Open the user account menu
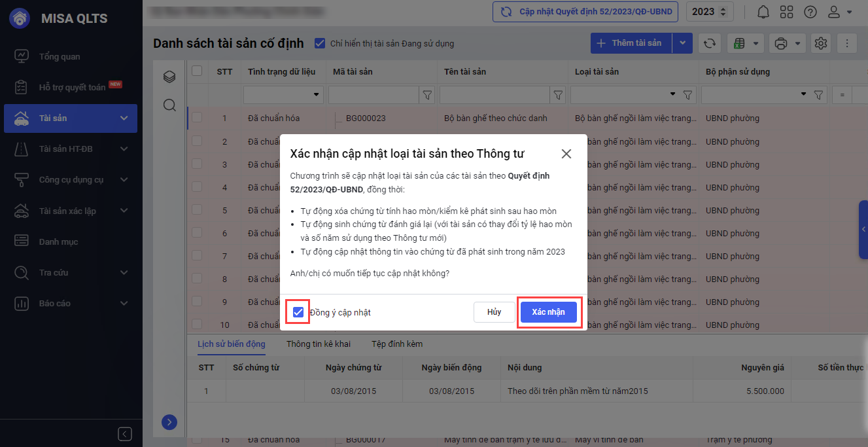 point(840,12)
